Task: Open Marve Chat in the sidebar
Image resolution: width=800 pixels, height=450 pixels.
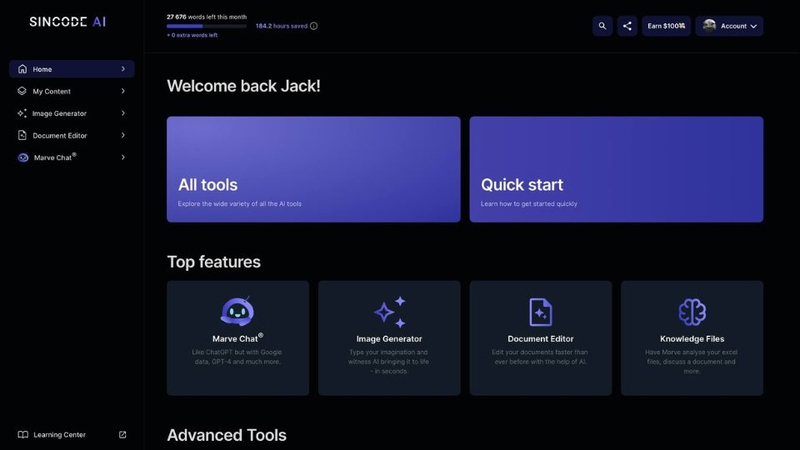Action: [72, 158]
